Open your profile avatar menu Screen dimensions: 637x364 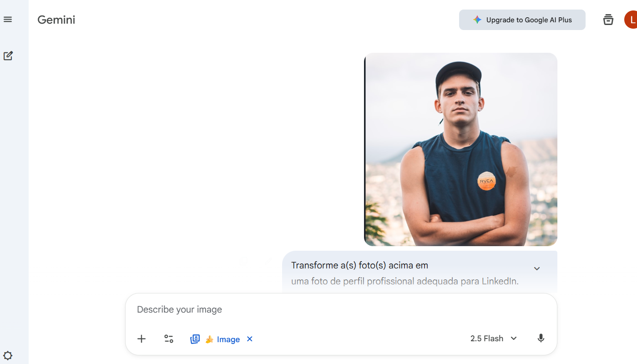(x=632, y=20)
